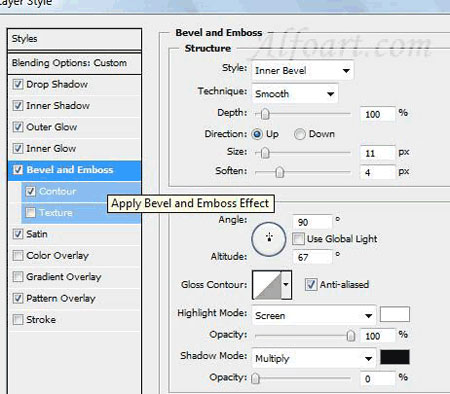Enable the Texture sub-effect checkbox
This screenshot has width=450, height=394.
30,213
